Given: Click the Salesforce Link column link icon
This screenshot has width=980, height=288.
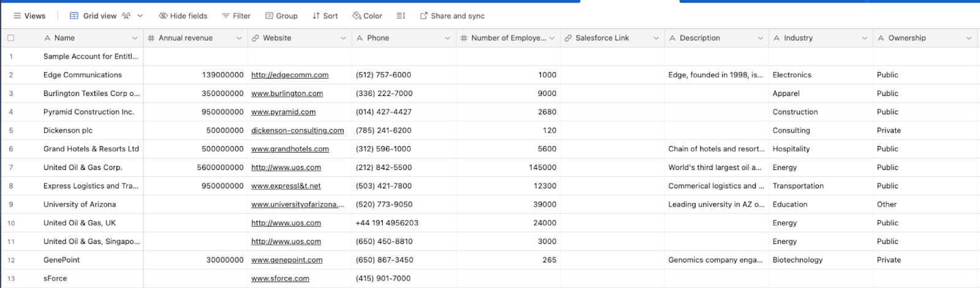Looking at the screenshot, I should [x=568, y=38].
